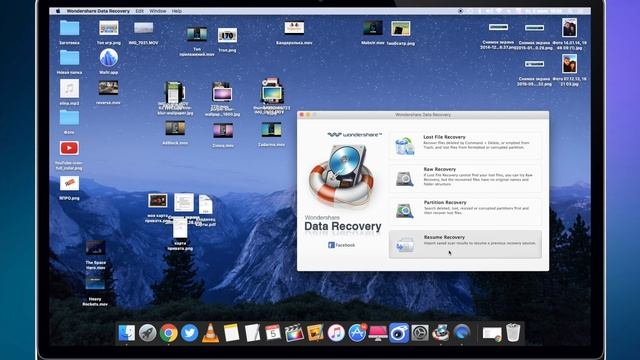Open the Trash in the Dock

click(513, 333)
